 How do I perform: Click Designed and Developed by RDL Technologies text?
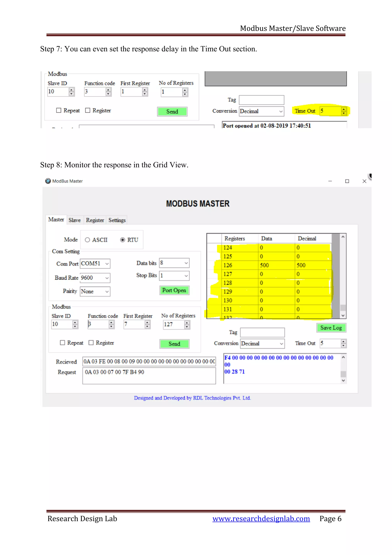[x=192, y=398]
